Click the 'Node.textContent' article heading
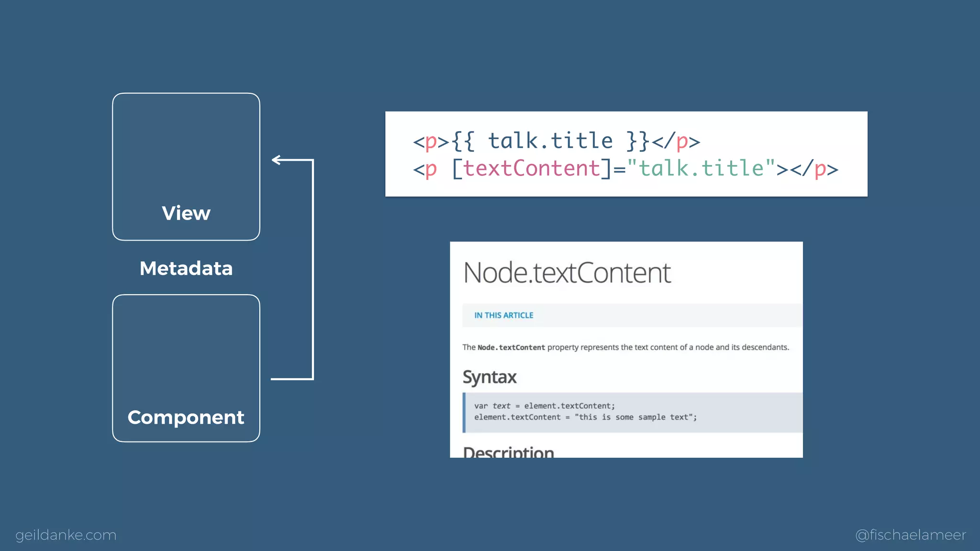Screen dimensions: 980x551 (x=567, y=273)
